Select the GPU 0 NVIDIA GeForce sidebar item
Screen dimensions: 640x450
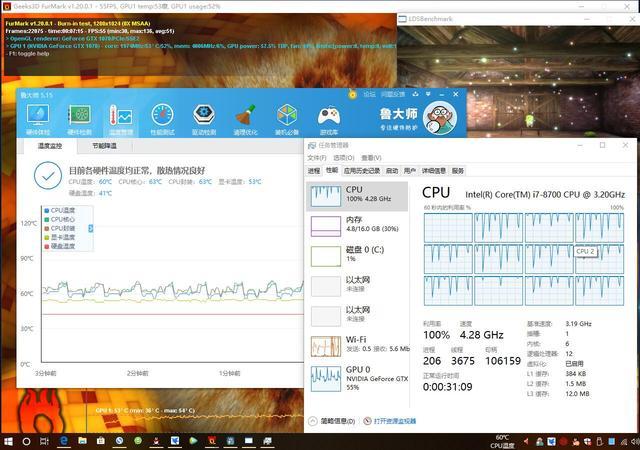pyautogui.click(x=357, y=379)
